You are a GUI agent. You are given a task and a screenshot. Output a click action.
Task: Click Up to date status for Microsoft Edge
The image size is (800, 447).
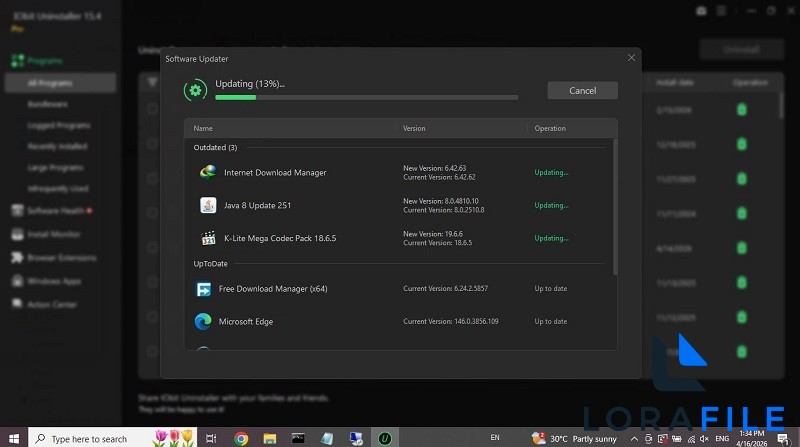(x=551, y=321)
